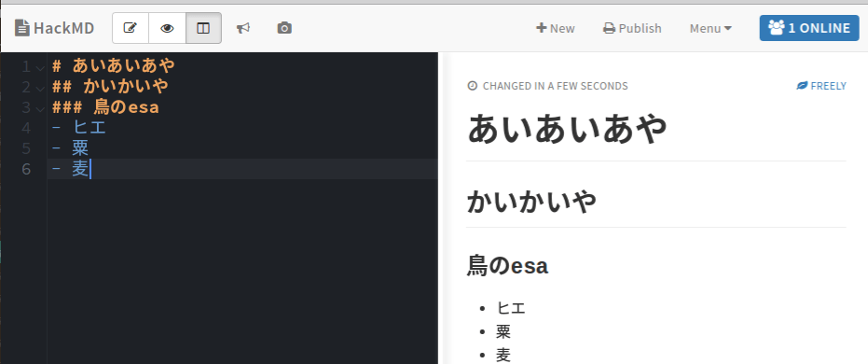This screenshot has height=364, width=868.
Task: Click the camera upload image icon
Action: pos(284,28)
